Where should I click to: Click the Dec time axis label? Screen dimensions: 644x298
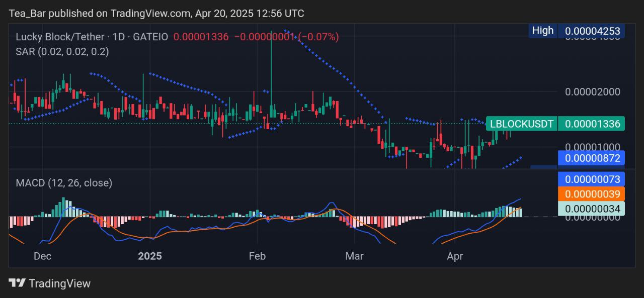(x=42, y=256)
